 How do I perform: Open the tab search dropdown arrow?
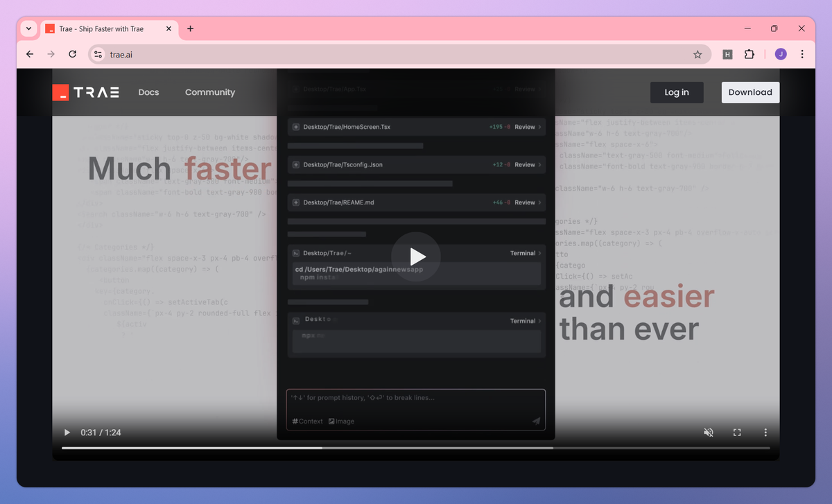[28, 28]
